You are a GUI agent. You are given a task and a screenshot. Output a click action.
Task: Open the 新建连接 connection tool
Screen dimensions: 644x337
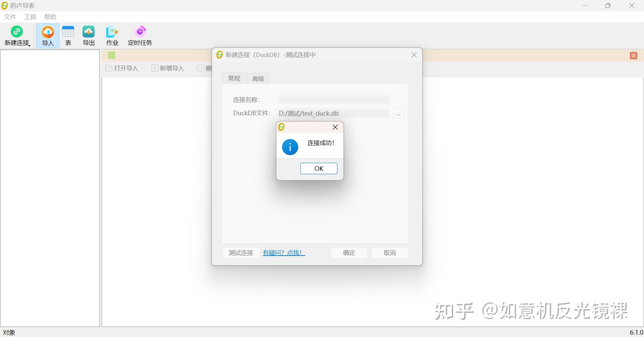point(17,35)
